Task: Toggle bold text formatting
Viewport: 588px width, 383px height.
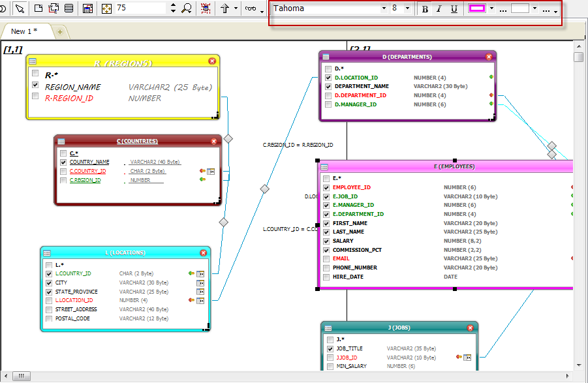Action: coord(426,9)
